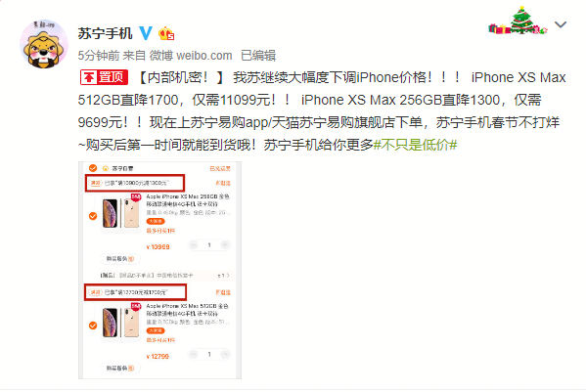Click the minus icon for 256GB iPhone
The image size is (586, 392).
(194, 245)
